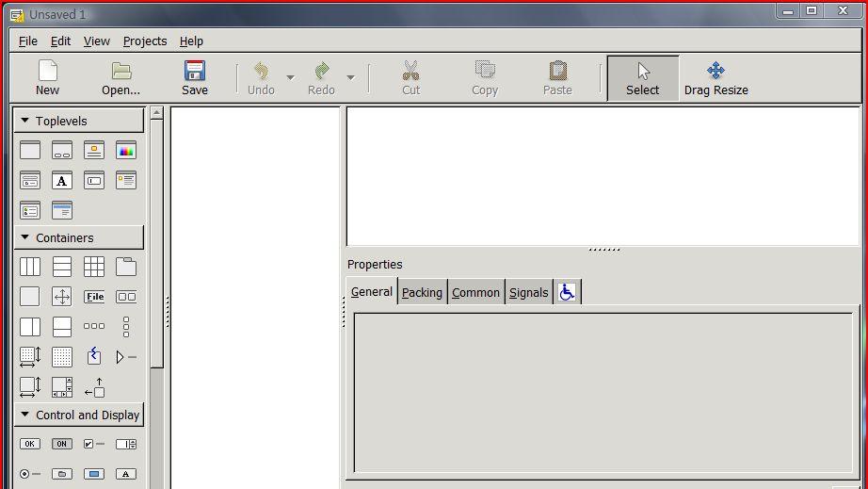Add a Message Dialog widget
Viewport: 868px width, 489px height.
click(126, 180)
